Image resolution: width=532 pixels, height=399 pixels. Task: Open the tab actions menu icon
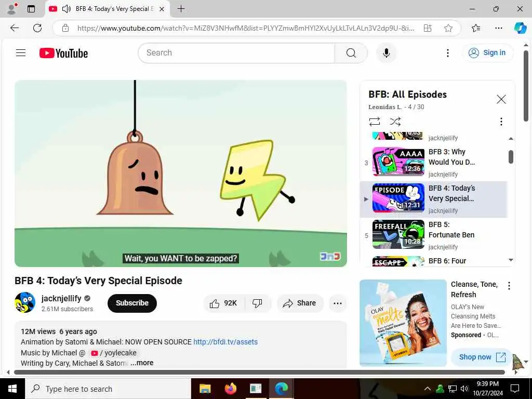pos(31,9)
